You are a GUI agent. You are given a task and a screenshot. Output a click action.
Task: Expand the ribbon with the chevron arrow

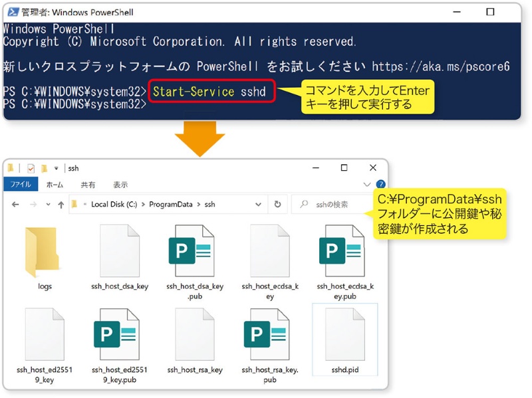pos(367,185)
